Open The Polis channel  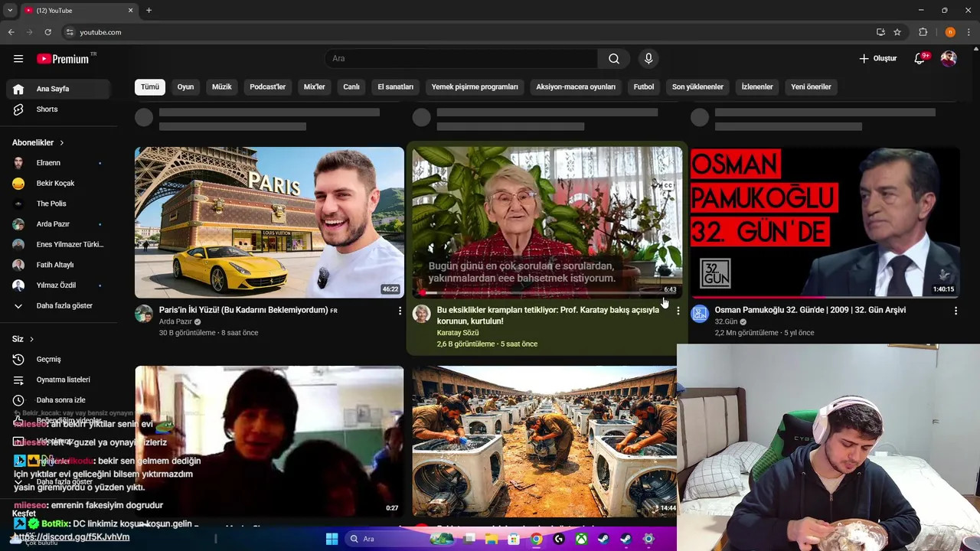pyautogui.click(x=58, y=204)
